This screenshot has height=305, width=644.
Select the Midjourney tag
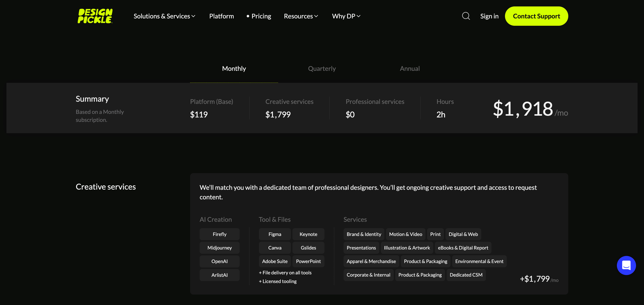(x=219, y=248)
